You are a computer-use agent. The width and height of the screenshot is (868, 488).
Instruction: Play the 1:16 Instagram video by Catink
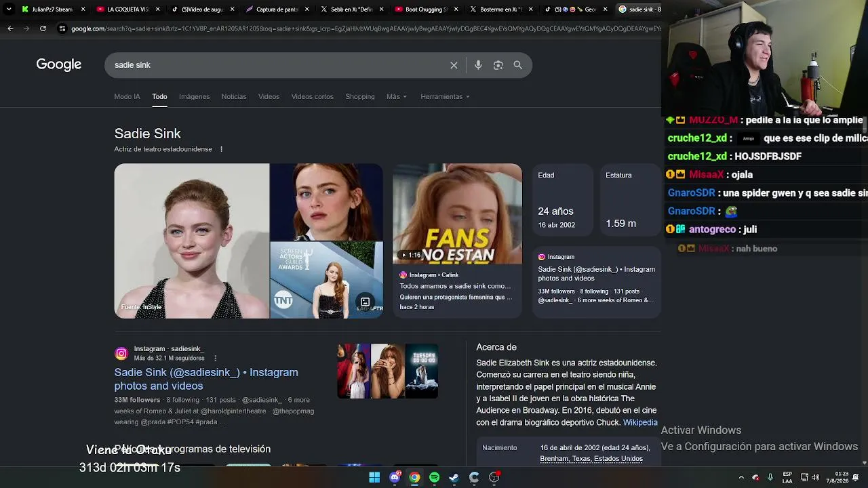coord(457,214)
